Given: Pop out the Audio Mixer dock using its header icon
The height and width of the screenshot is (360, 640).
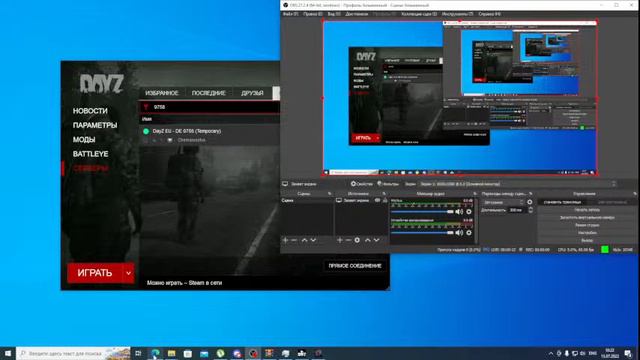Looking at the screenshot, I should coord(475,193).
